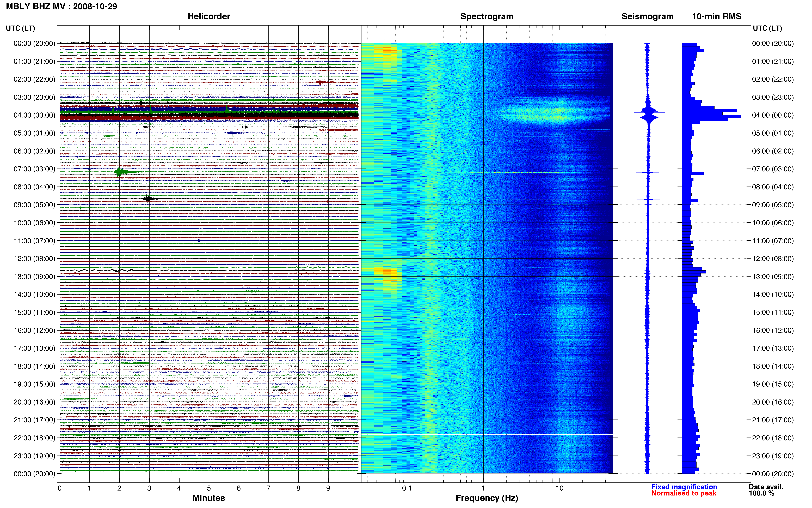Click Helicorder time label "22:00 (18:00)"
The height and width of the screenshot is (508, 812).
pos(34,438)
